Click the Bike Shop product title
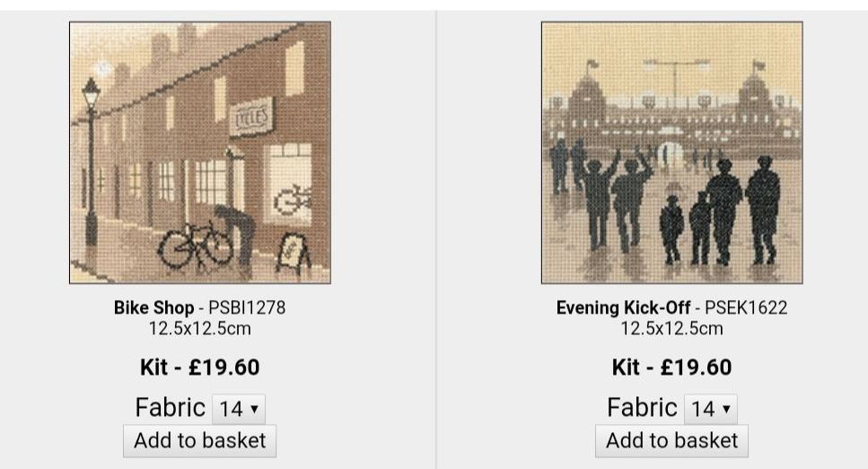The height and width of the screenshot is (469, 868). click(153, 307)
